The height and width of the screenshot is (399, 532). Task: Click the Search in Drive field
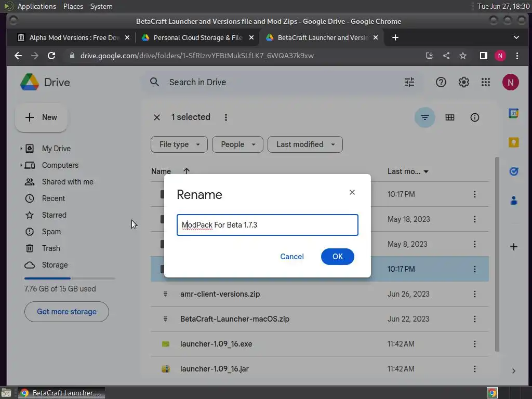tap(282, 82)
